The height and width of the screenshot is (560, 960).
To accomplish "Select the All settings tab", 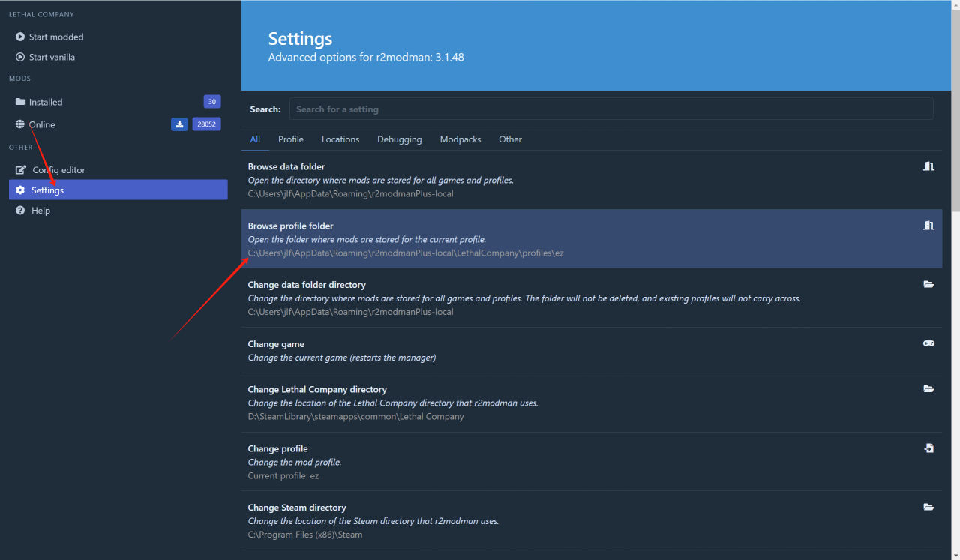I will (255, 139).
